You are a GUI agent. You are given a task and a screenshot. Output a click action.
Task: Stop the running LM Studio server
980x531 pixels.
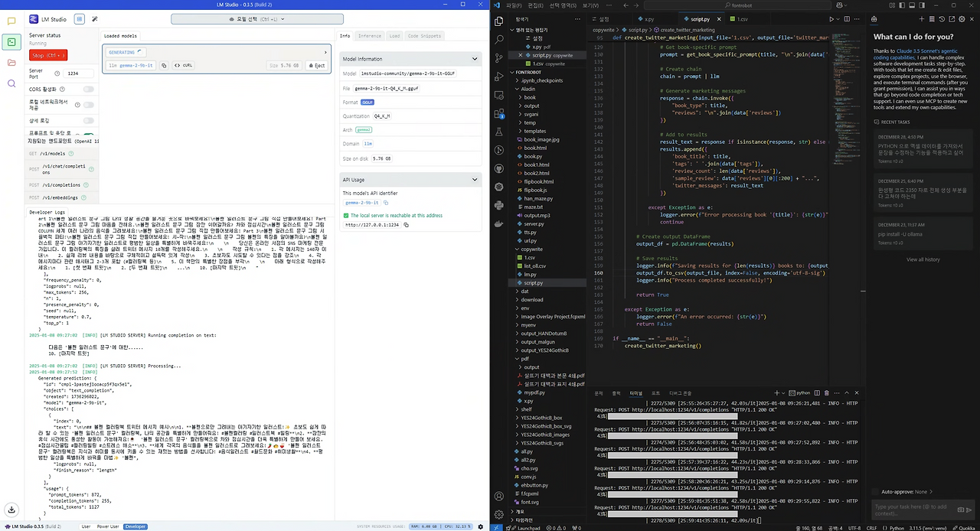pos(48,55)
